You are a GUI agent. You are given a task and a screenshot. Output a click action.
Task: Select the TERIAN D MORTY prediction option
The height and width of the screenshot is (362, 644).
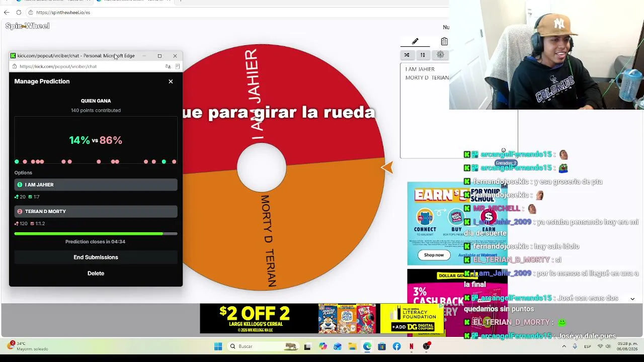pos(96,212)
